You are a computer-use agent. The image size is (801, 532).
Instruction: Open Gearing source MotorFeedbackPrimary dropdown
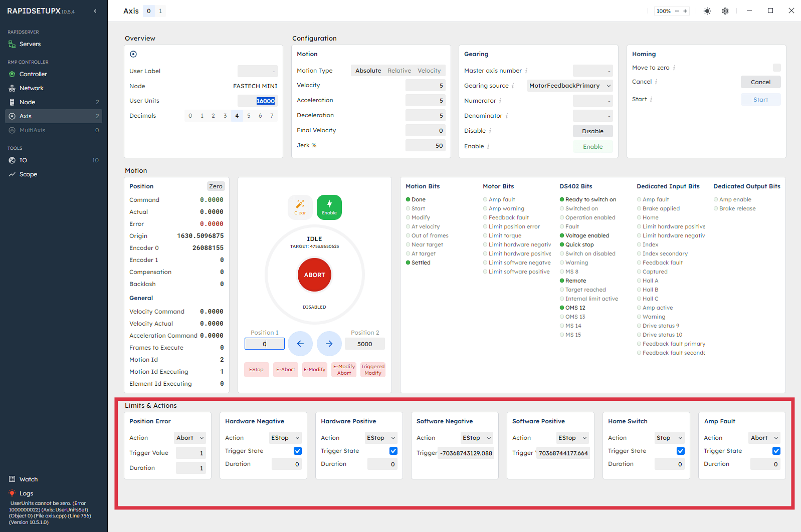(570, 86)
